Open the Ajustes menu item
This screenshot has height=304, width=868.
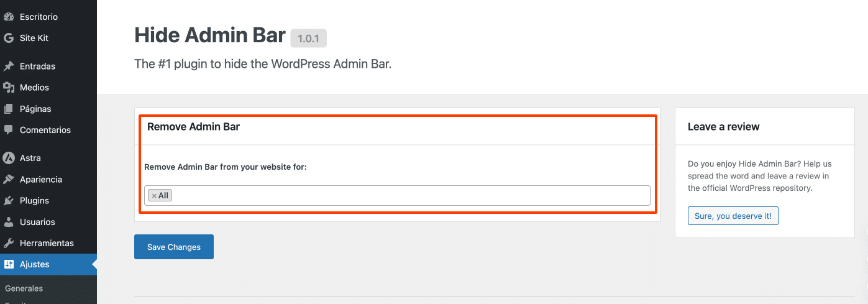pos(34,264)
